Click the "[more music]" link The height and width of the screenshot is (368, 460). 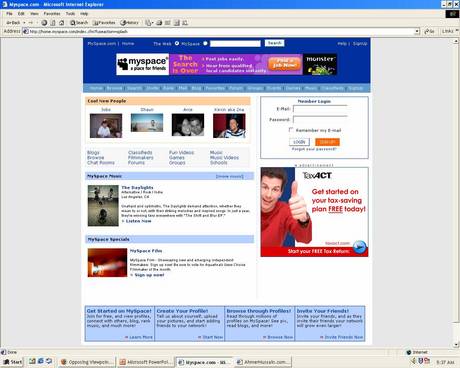(x=229, y=176)
